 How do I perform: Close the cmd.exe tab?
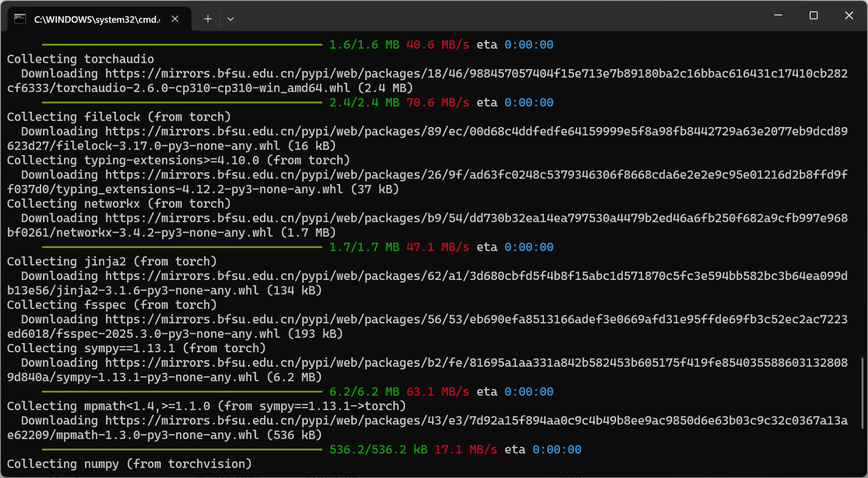(175, 19)
